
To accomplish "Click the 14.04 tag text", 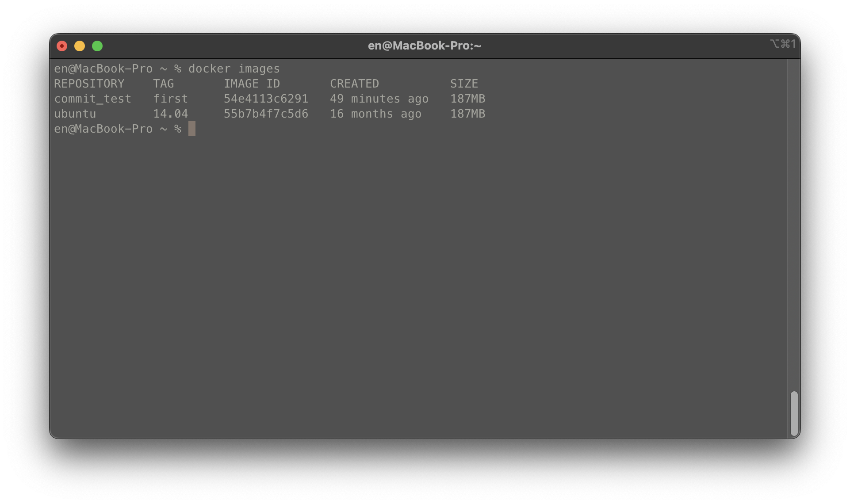I will 170,114.
